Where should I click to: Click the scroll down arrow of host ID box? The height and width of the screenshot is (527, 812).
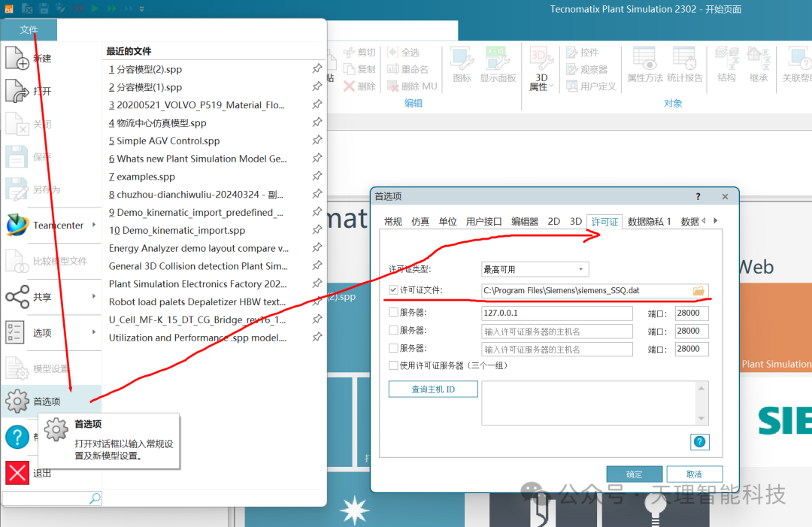(x=701, y=418)
